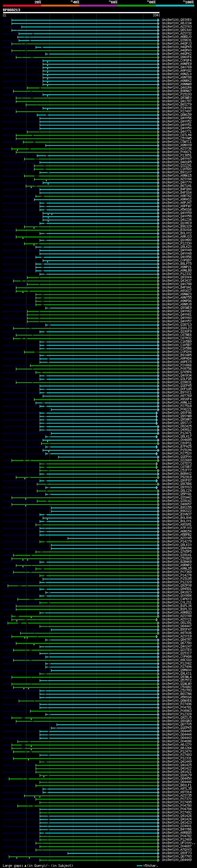Click the red 20% identity legend segment
The height and width of the screenshot is (868, 197).
[x=22, y=6]
